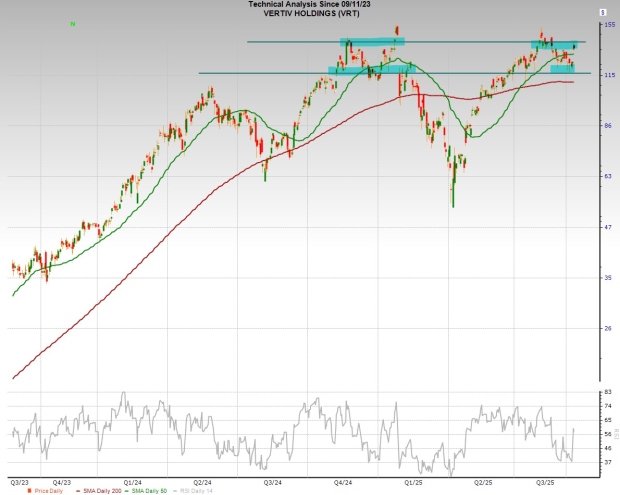Screen dimensions: 620x495
Task: Select the Q3/25 label on time axis
Action: (546, 480)
